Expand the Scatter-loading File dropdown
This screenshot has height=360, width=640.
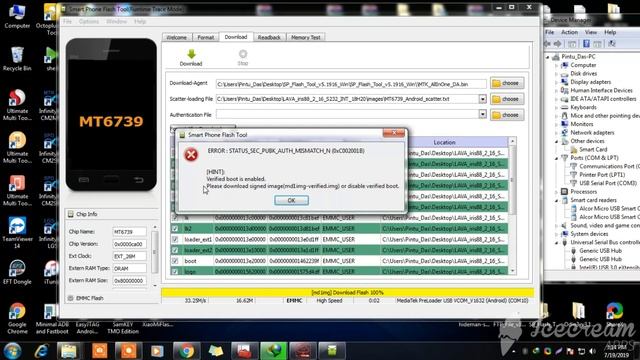point(482,99)
